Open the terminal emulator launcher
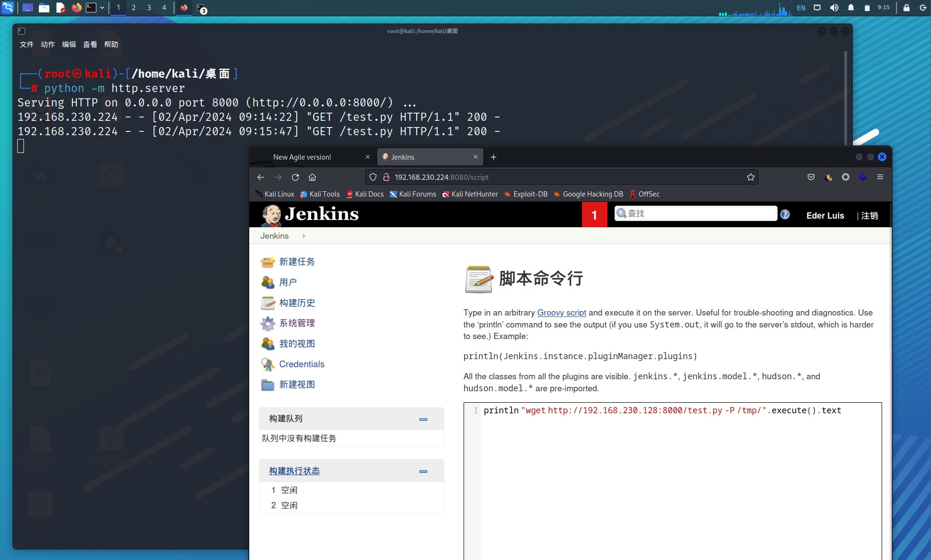Screen dimensions: 931x560 coord(91,8)
